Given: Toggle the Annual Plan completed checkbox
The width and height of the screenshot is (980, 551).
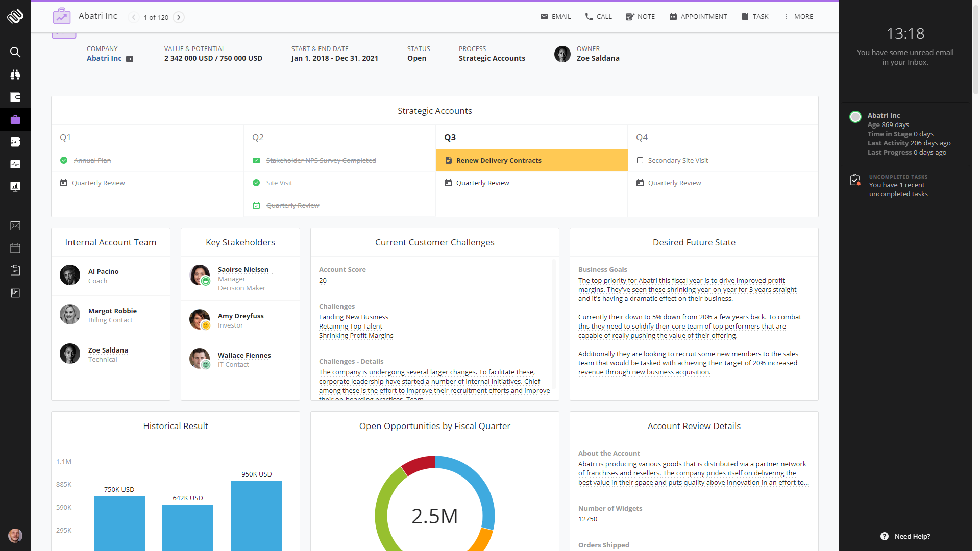Looking at the screenshot, I should tap(63, 160).
